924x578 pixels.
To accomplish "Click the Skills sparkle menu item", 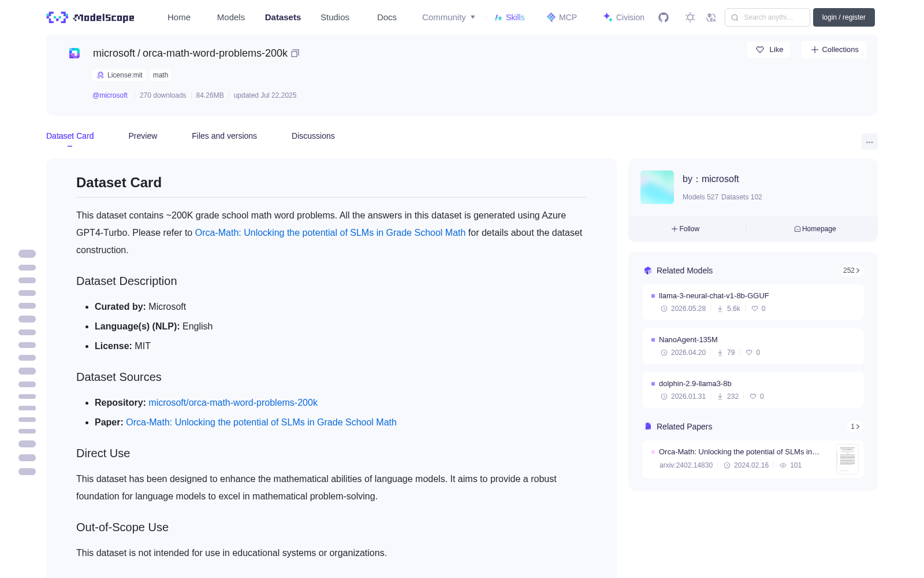I will coord(509,17).
